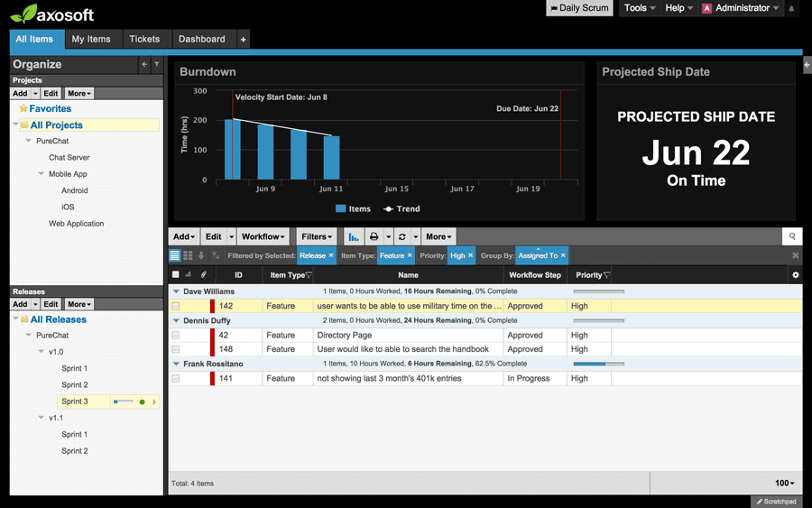This screenshot has width=812, height=508.
Task: Open the Help menu
Action: (x=678, y=8)
